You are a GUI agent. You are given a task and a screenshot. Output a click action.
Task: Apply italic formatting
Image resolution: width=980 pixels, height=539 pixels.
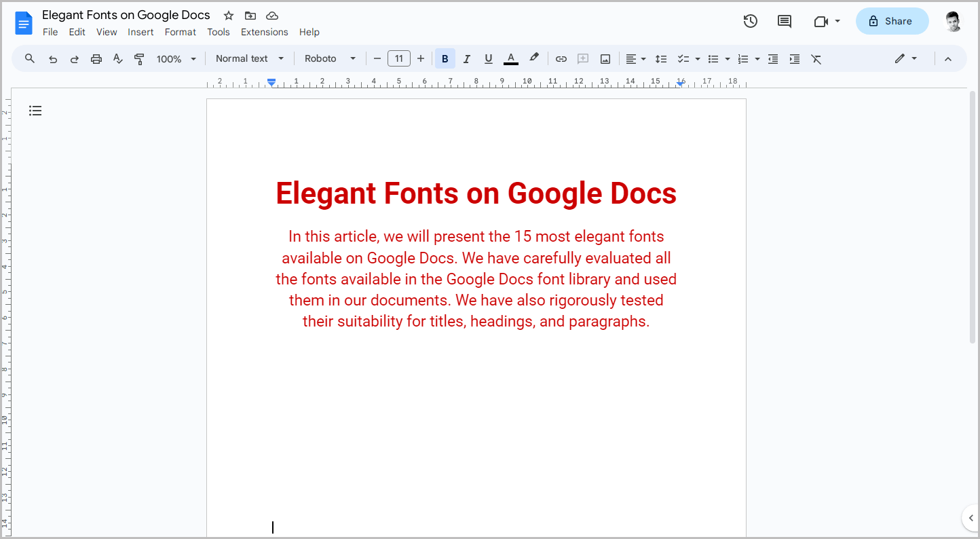tap(467, 58)
